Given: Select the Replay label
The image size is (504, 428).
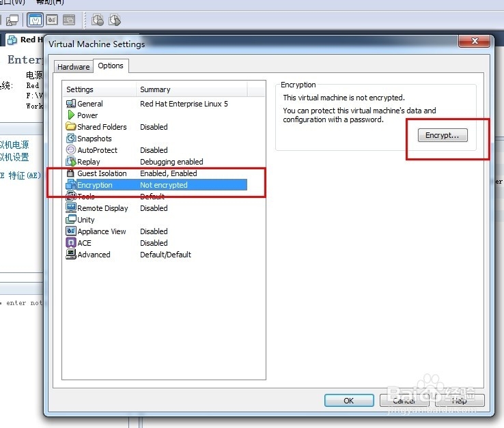Looking at the screenshot, I should [89, 162].
